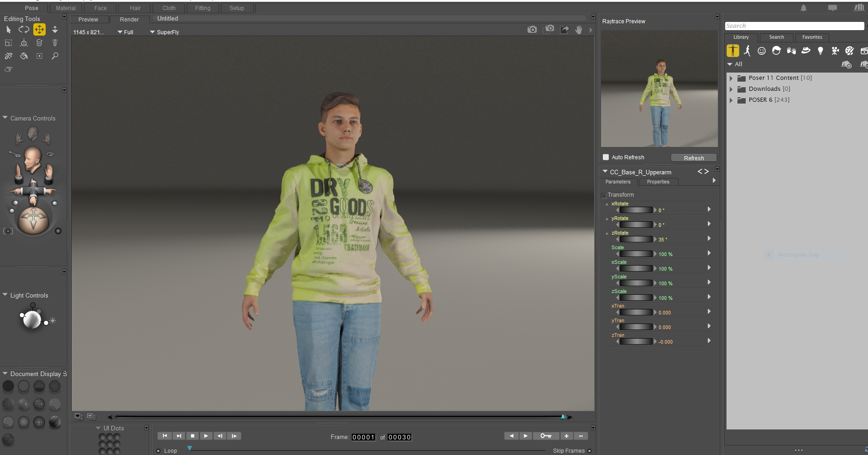Select the arrow pointer tool in Editing Tools
868x455 pixels.
[8, 30]
